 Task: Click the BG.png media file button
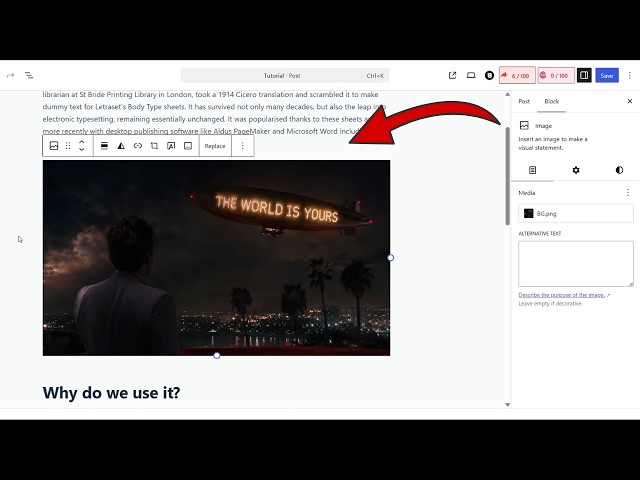[576, 213]
